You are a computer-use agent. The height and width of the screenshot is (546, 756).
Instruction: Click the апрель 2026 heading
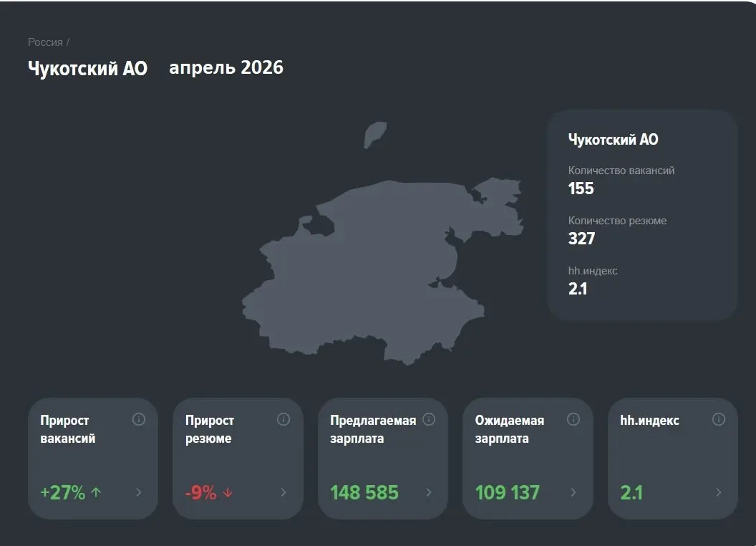pyautogui.click(x=226, y=67)
